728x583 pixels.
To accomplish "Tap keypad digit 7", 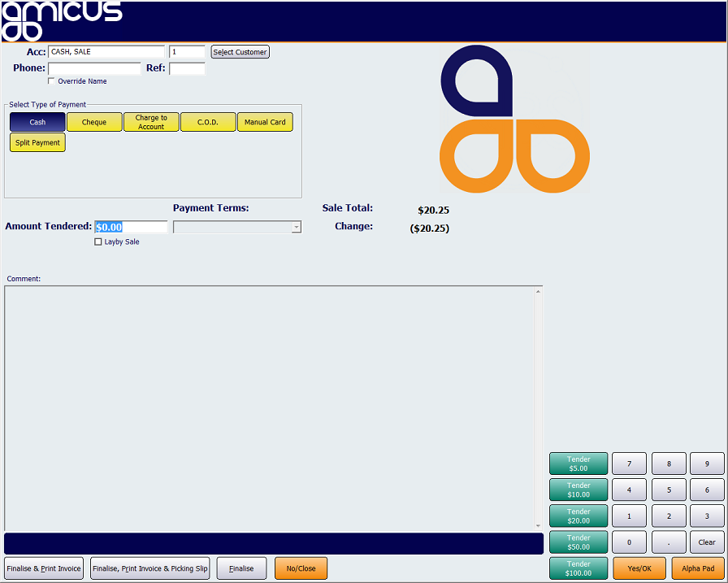I will [x=629, y=463].
